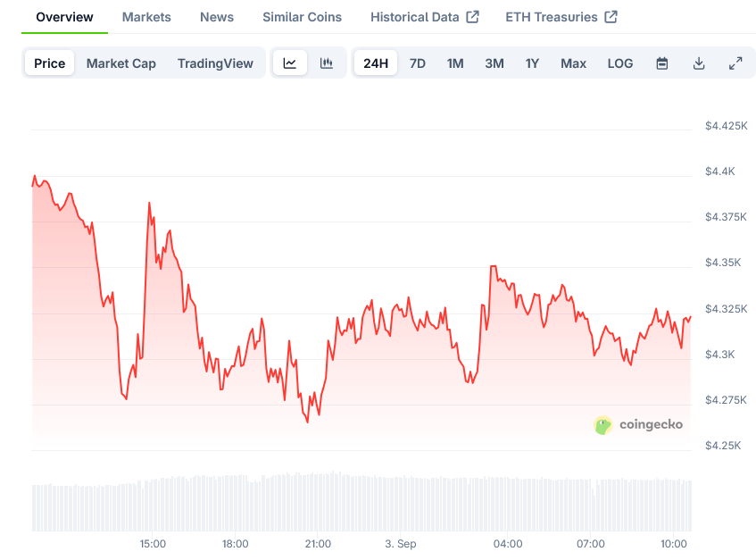Download chart data icon
756x560 pixels.
[699, 63]
